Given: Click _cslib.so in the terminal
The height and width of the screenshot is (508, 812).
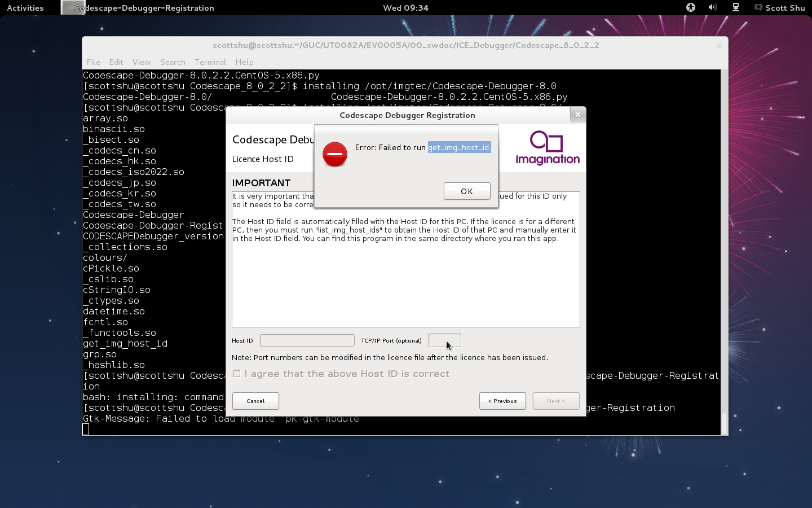Looking at the screenshot, I should tap(108, 279).
